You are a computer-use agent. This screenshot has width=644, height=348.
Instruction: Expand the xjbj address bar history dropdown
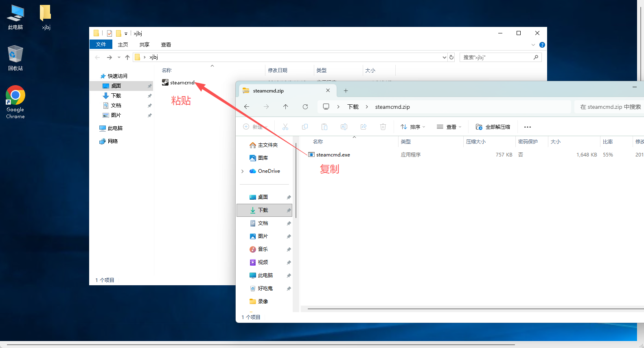444,57
